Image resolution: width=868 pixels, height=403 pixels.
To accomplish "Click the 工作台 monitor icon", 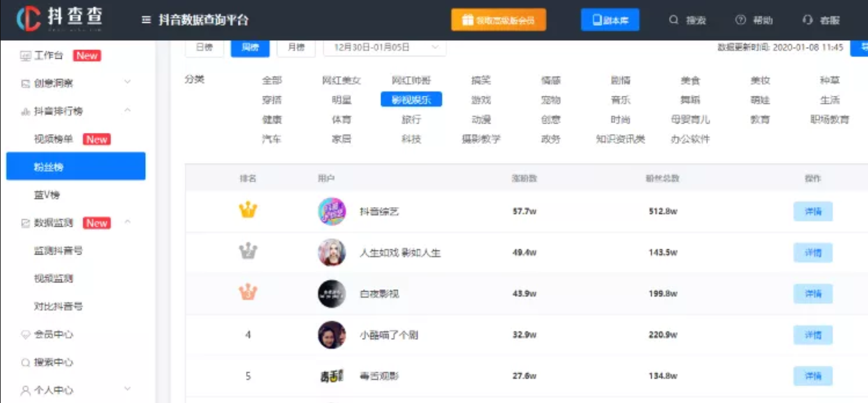I will click(x=25, y=56).
